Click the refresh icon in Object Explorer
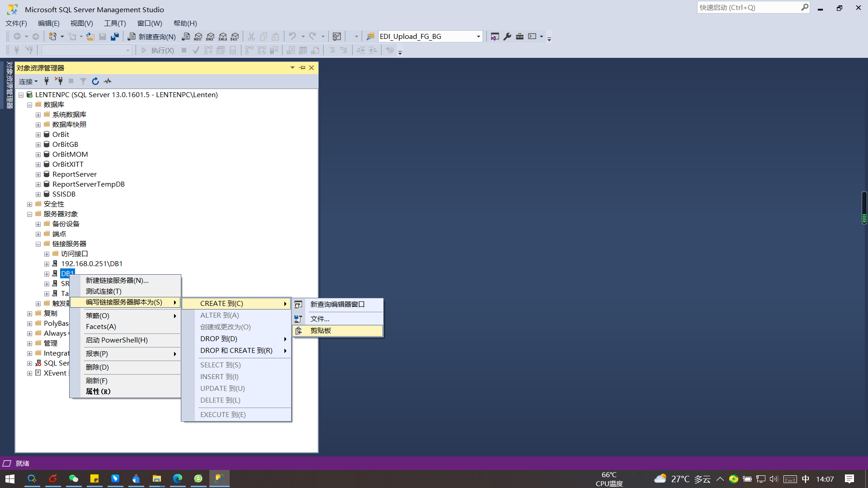 [x=95, y=81]
